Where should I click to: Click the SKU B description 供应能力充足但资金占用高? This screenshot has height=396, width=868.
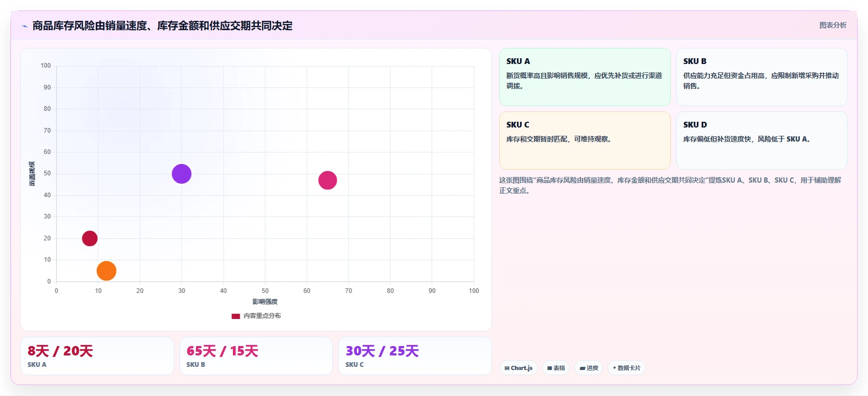(761, 81)
